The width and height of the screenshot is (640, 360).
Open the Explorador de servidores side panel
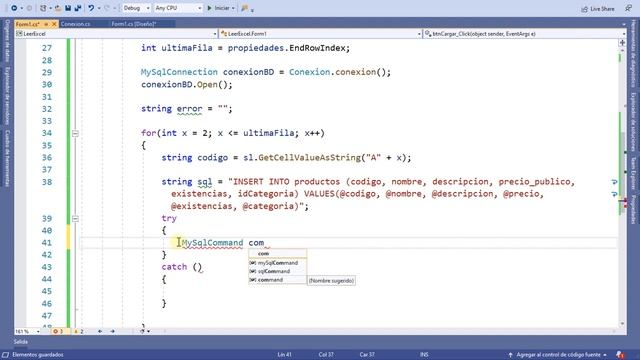point(7,96)
